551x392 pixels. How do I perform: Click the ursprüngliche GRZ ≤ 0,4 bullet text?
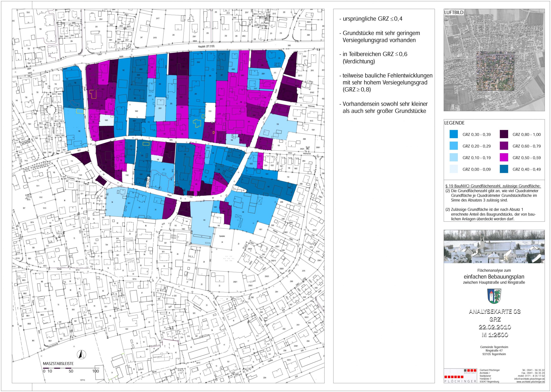point(371,19)
